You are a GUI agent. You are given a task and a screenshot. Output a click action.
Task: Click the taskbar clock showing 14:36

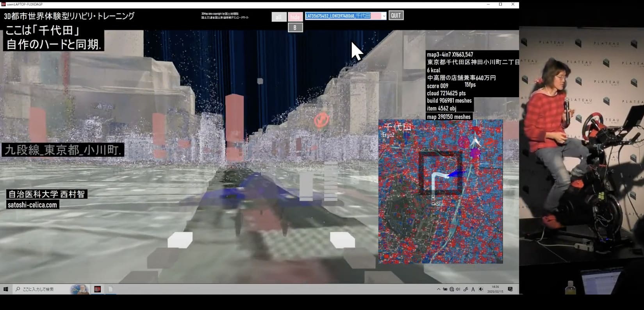click(x=496, y=289)
